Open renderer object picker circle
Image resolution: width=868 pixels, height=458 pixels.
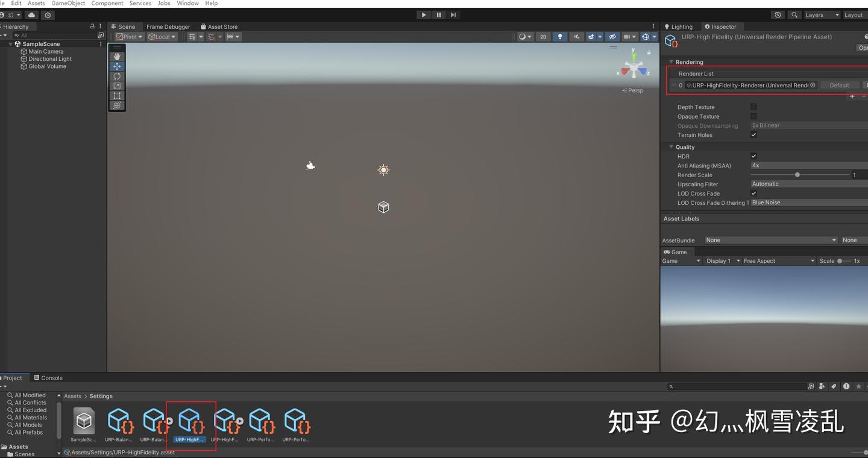tap(813, 85)
